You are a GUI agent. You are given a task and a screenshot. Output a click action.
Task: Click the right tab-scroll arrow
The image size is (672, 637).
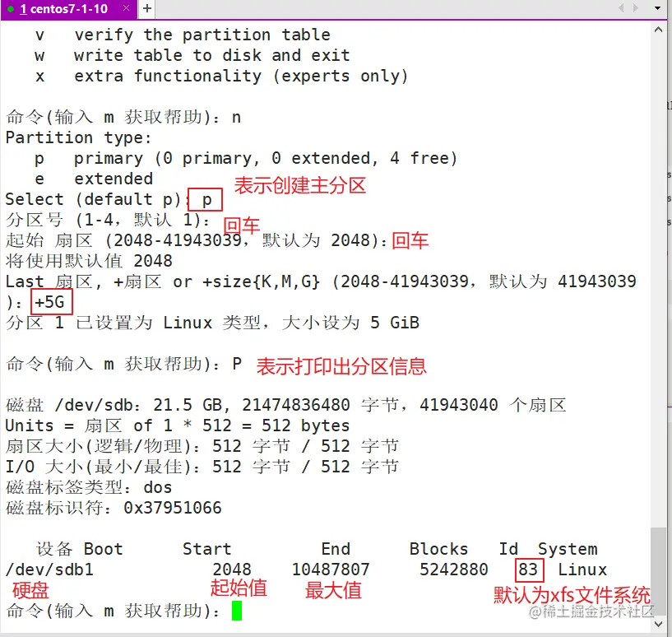(x=635, y=8)
